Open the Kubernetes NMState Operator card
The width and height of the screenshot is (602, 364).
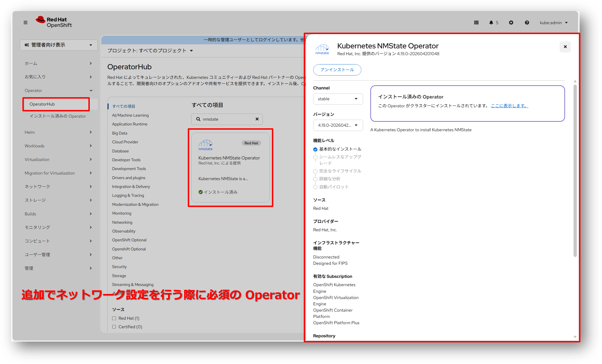230,167
